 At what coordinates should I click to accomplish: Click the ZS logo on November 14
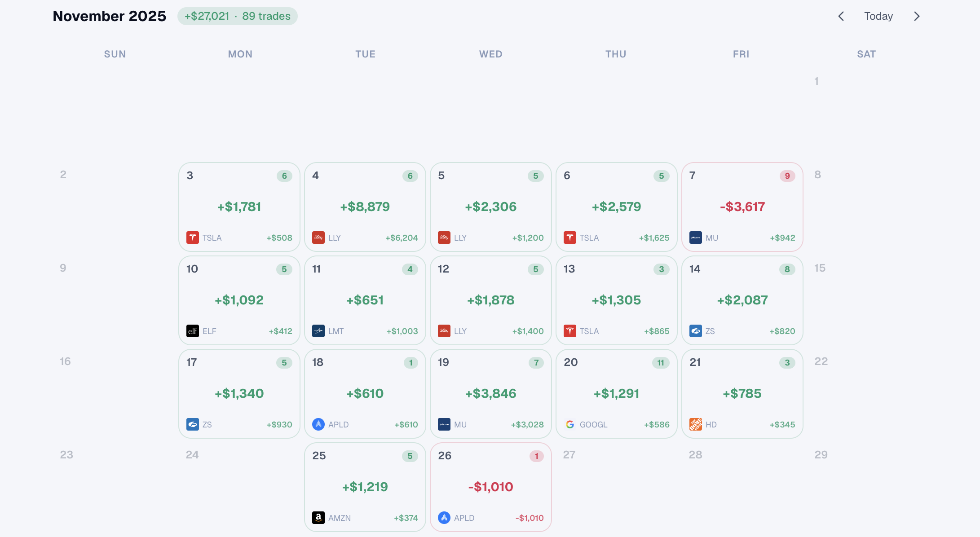tap(696, 331)
